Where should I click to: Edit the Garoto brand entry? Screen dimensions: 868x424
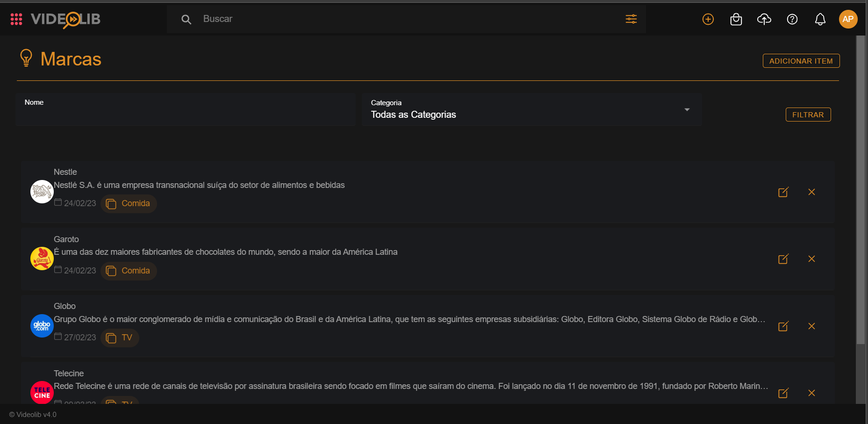point(783,259)
